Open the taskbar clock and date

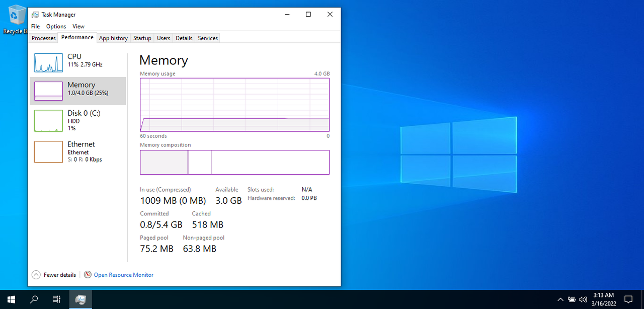[x=603, y=299]
